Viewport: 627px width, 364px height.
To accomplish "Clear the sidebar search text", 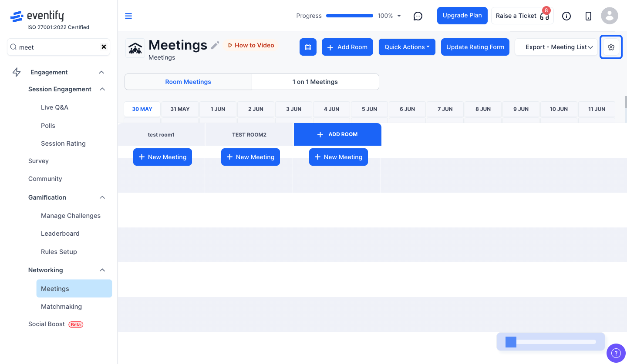I will 104,47.
